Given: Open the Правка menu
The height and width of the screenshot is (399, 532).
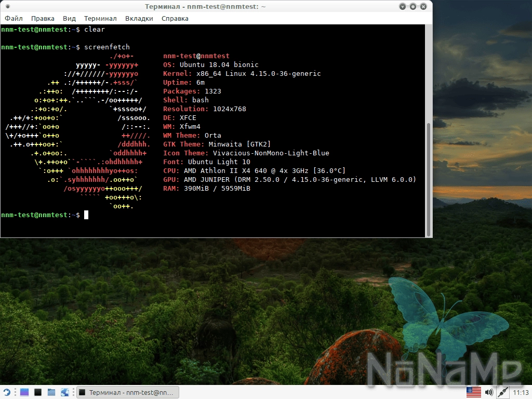Looking at the screenshot, I should [43, 18].
